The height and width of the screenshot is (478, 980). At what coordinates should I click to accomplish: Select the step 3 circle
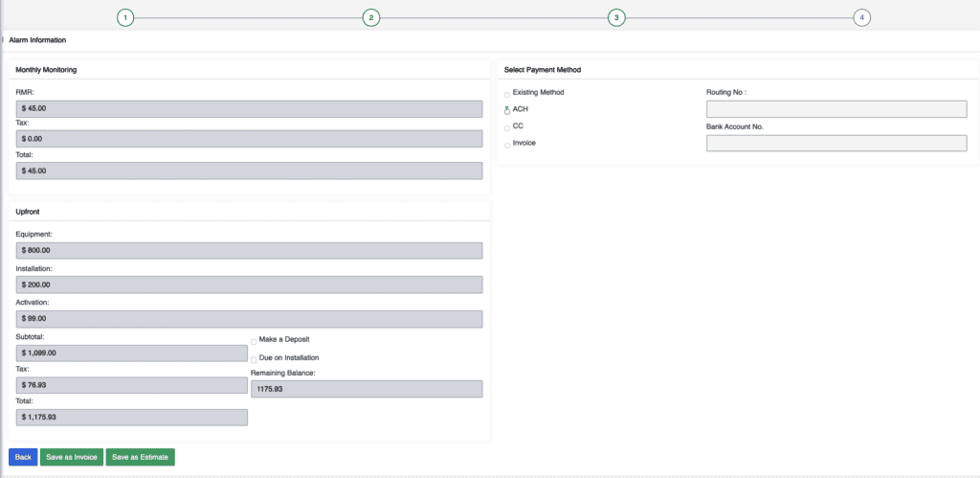click(616, 18)
